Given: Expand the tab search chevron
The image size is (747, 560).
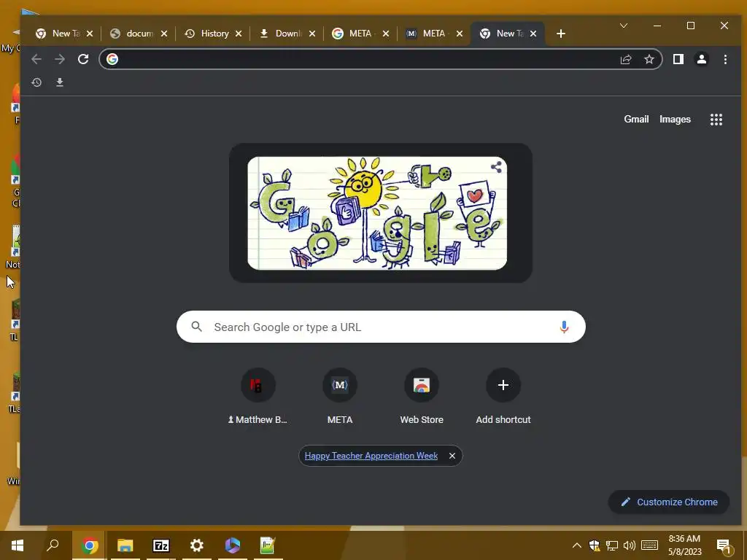Looking at the screenshot, I should (x=623, y=26).
